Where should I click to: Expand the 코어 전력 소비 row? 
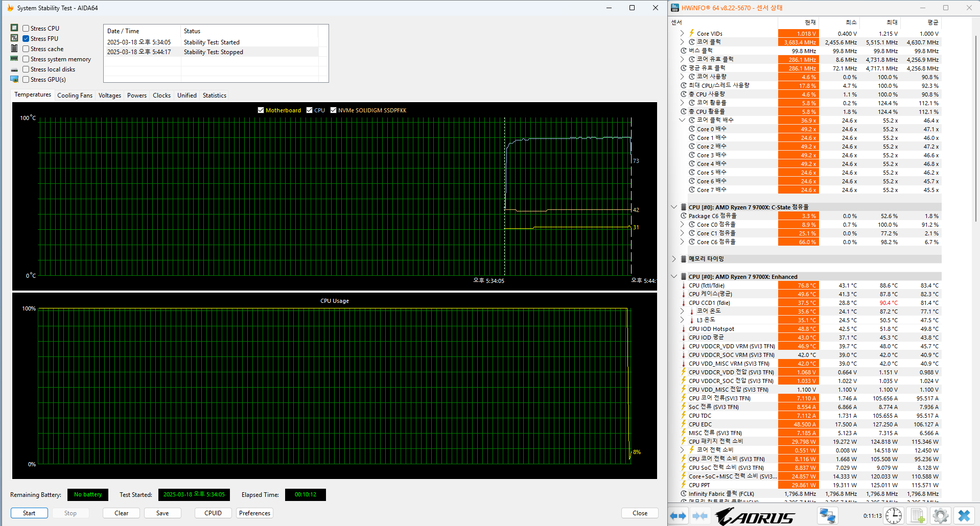tap(682, 450)
